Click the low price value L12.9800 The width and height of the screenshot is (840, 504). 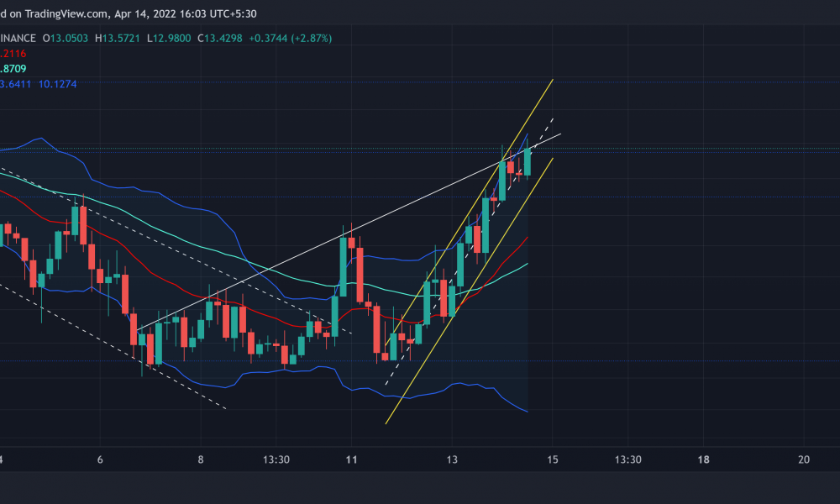[x=169, y=39]
